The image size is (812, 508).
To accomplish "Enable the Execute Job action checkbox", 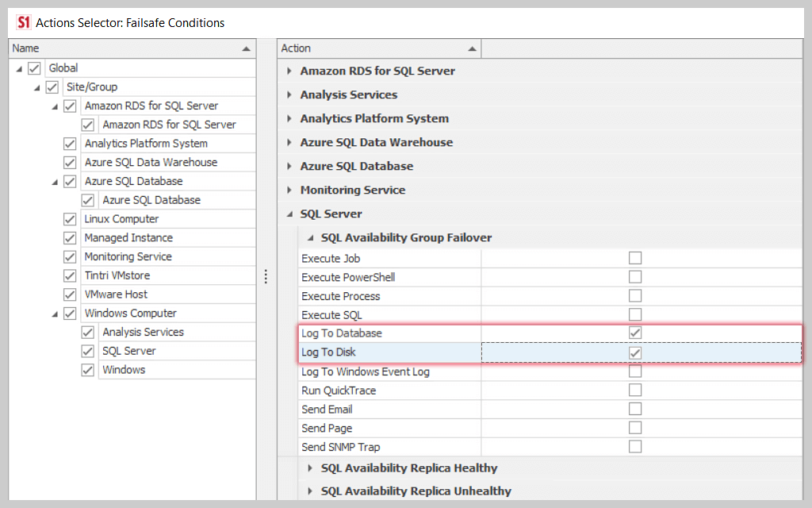I will pyautogui.click(x=634, y=257).
